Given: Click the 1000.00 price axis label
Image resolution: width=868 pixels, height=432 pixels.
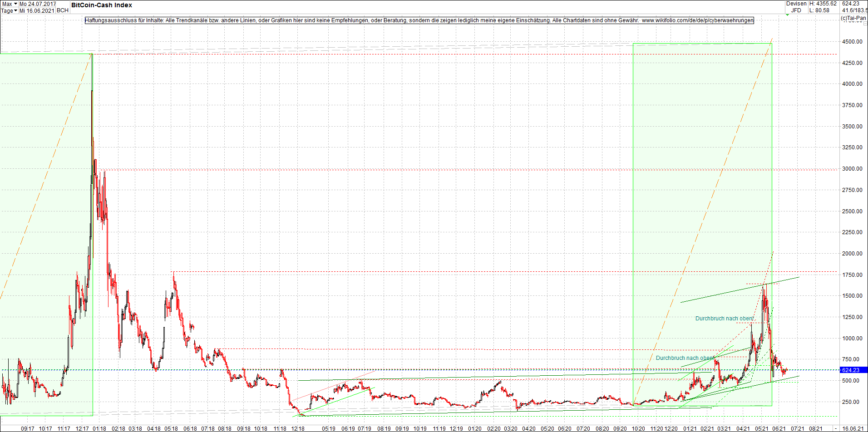Looking at the screenshot, I should 852,339.
